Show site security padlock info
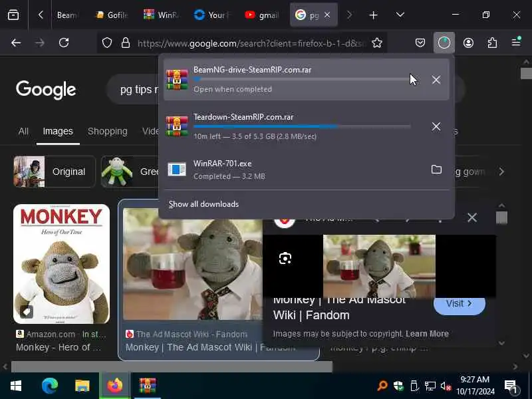Screen dimensions: 532x399 pos(126,43)
